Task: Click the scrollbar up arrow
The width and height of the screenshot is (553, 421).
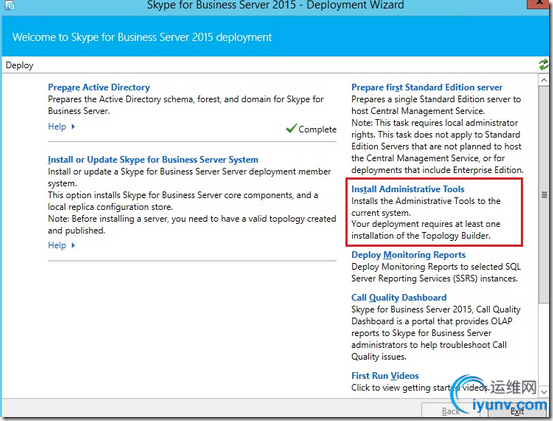Action: click(543, 81)
